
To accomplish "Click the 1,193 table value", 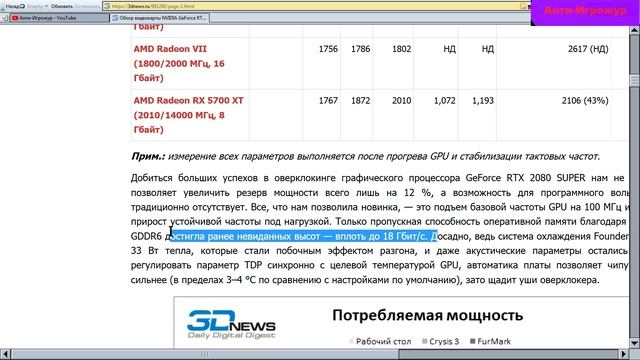I will (483, 100).
